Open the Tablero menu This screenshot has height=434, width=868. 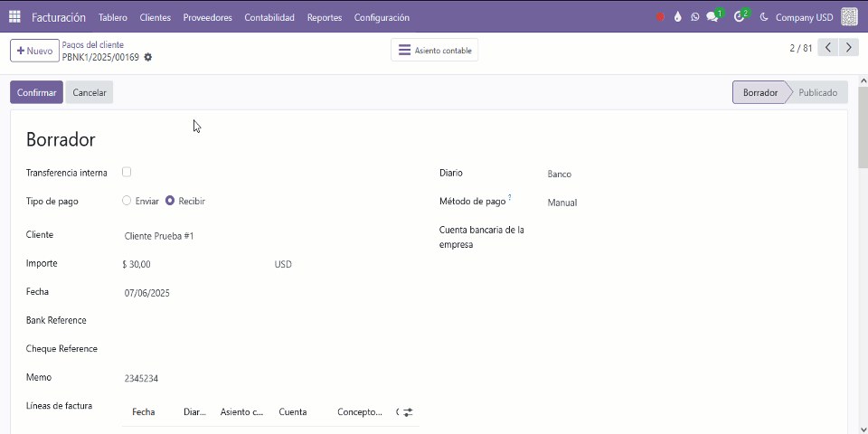coord(113,17)
